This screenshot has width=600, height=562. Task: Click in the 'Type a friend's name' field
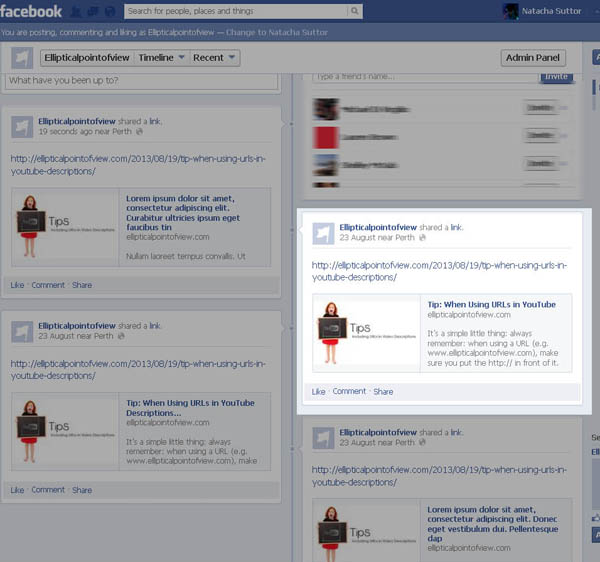[x=426, y=77]
